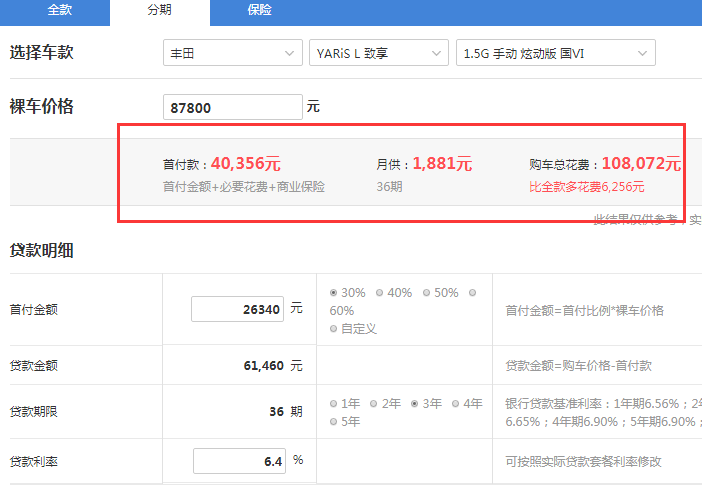
Task: Click the 贷款期限 value 36 期
Action: tap(286, 411)
